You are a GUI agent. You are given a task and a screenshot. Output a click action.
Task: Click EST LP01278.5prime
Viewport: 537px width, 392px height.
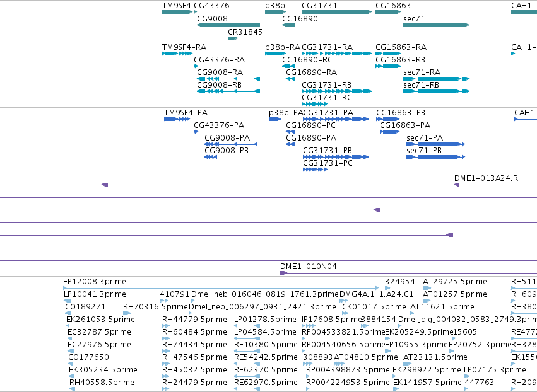pyautogui.click(x=247, y=326)
